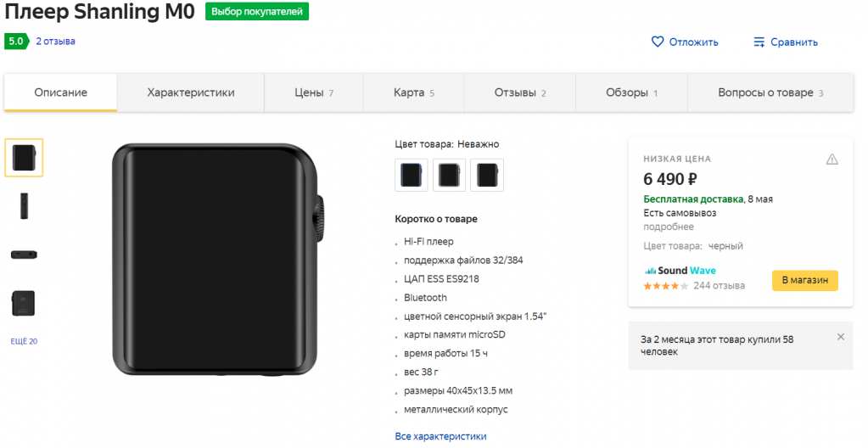
Task: Open 'Все характеристики' full specs link
Action: click(x=440, y=436)
